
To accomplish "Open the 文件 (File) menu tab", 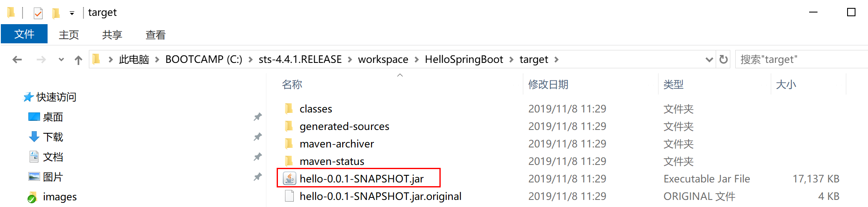I will point(24,34).
